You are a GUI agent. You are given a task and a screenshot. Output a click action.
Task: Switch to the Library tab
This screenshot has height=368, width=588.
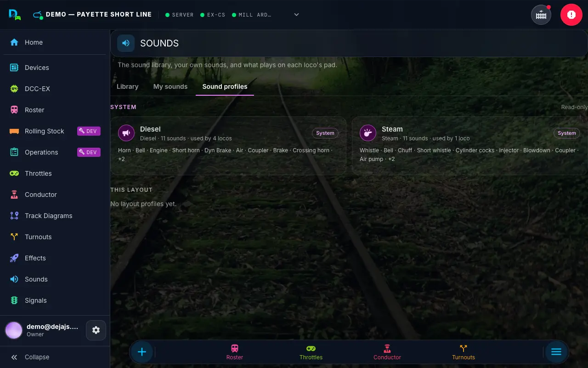128,86
